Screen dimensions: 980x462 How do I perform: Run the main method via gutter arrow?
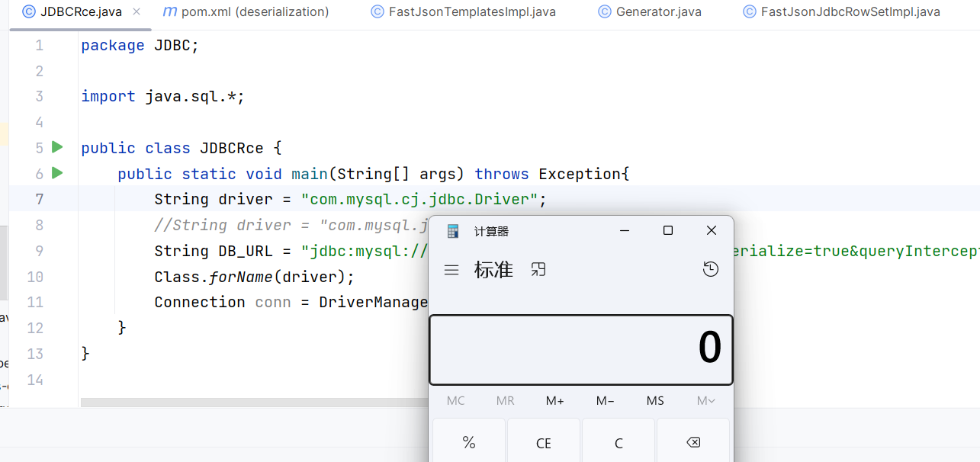pos(56,173)
